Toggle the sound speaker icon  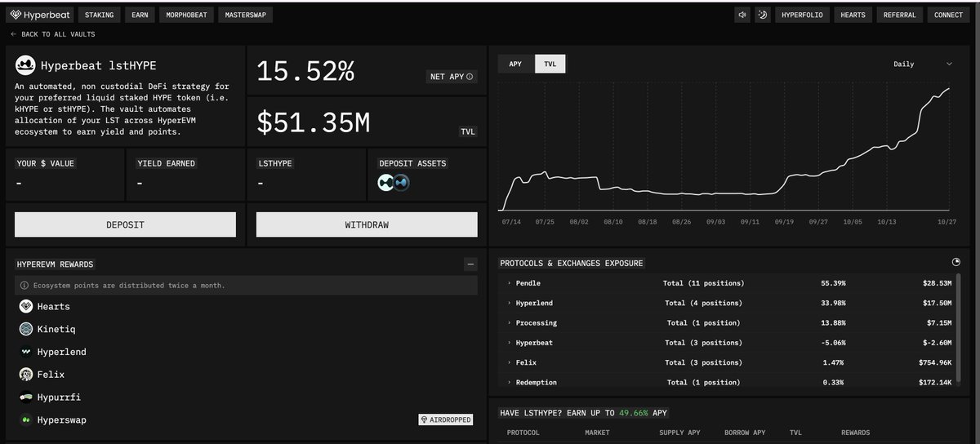click(x=742, y=15)
